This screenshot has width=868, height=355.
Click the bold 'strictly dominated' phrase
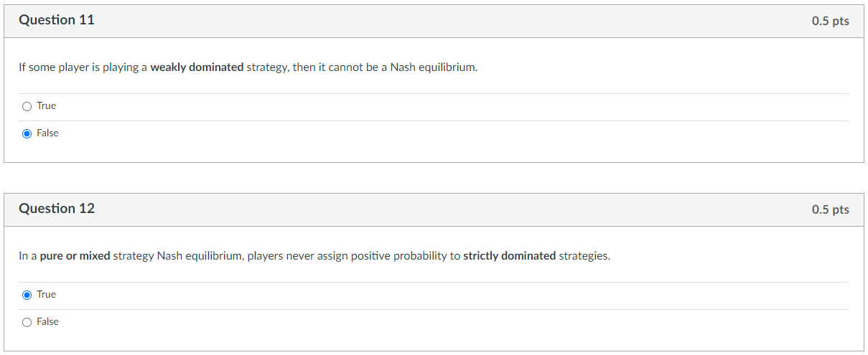tap(510, 256)
